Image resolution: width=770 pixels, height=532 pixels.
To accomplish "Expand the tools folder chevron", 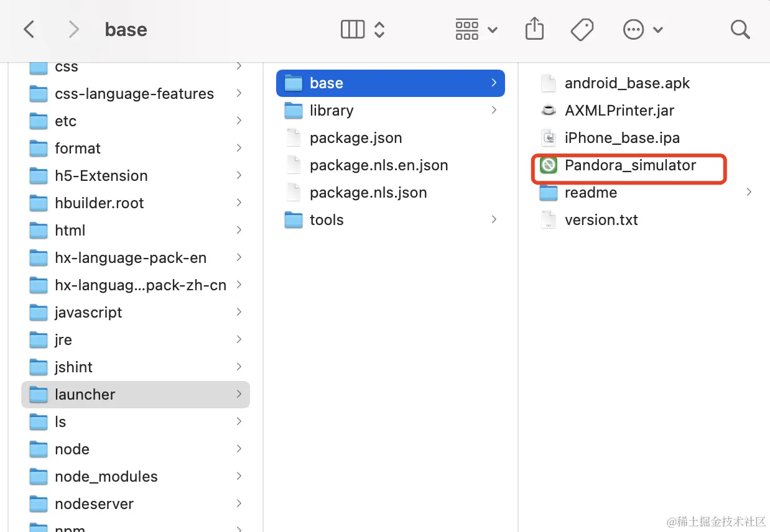I will (x=494, y=219).
